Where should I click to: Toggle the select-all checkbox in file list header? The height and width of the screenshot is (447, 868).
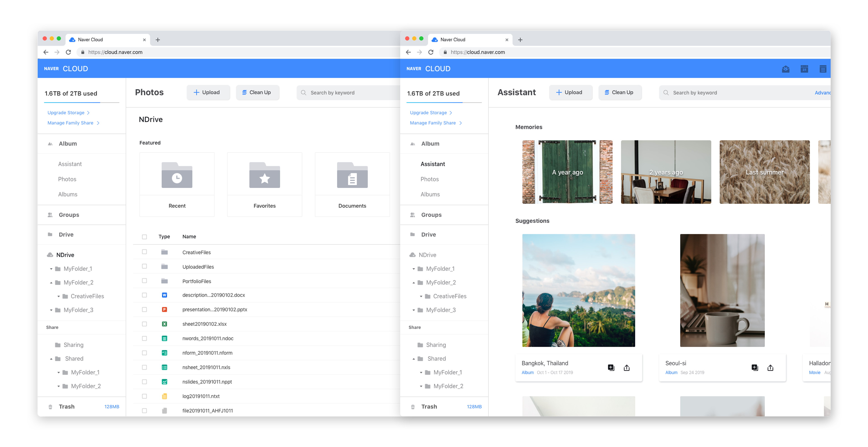[x=144, y=237]
